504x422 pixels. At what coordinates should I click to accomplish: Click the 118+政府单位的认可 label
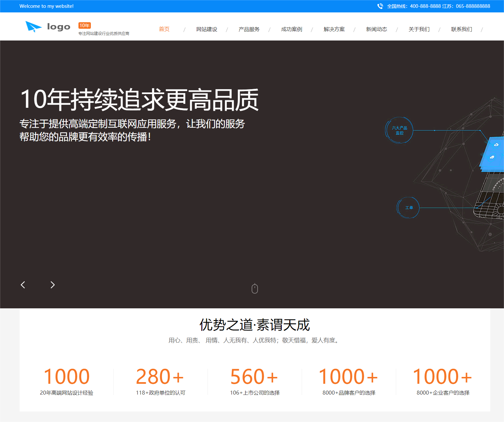point(160,393)
